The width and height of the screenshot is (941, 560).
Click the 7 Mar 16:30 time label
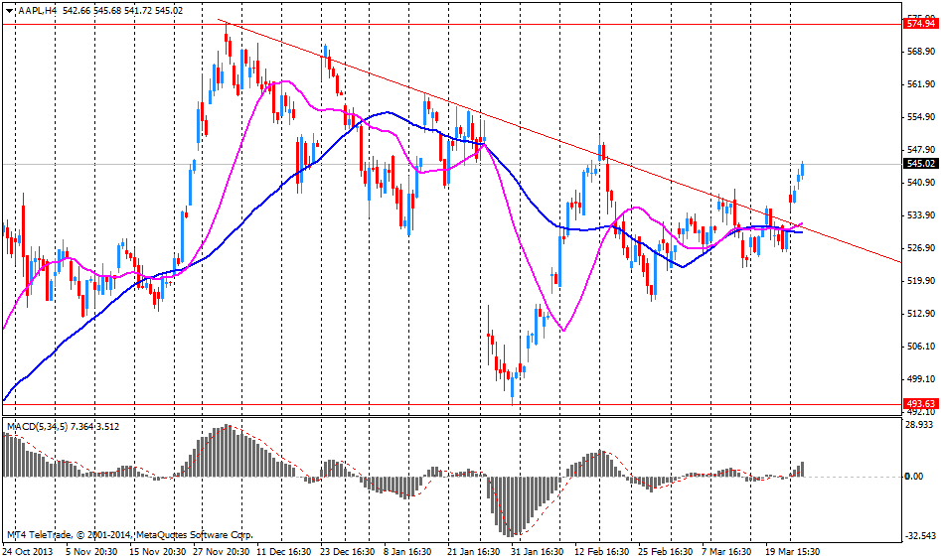(x=726, y=551)
